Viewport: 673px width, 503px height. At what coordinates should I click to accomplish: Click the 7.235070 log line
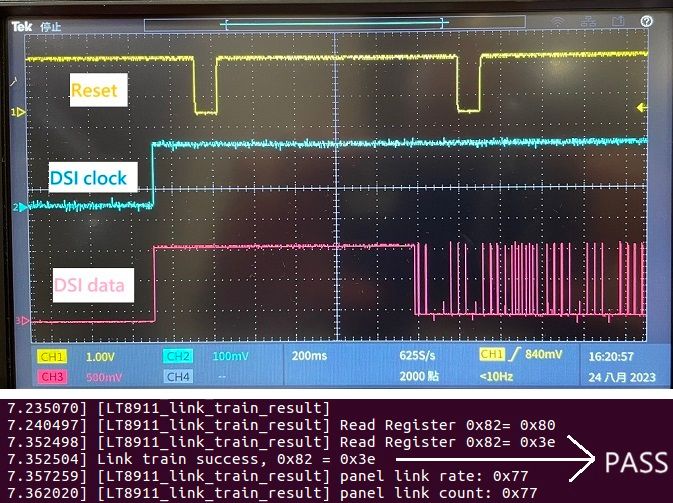tap(168, 408)
